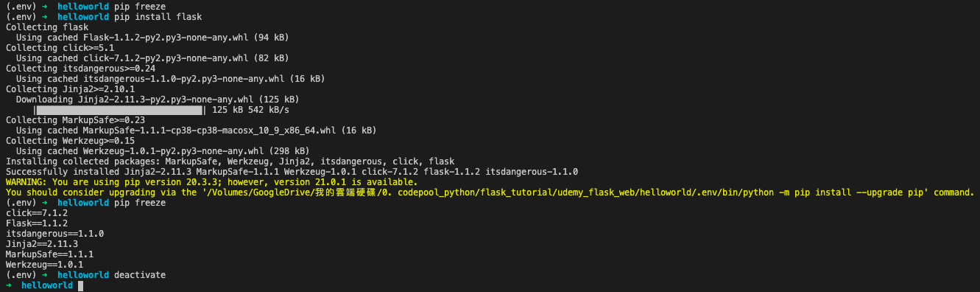Click the first 'pip freeze' command at top
The width and height of the screenshot is (980, 292).
pyautogui.click(x=140, y=7)
